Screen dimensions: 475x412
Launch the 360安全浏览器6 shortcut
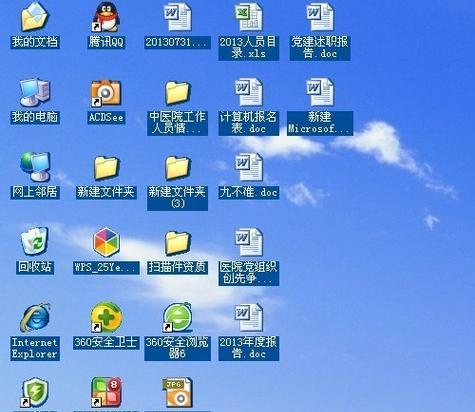pos(177,317)
